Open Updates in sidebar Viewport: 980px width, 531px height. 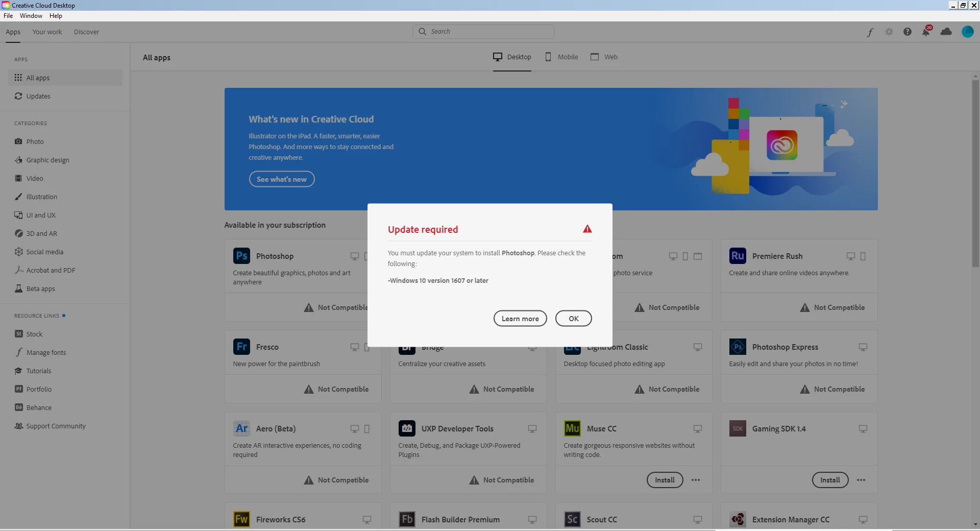(65, 96)
